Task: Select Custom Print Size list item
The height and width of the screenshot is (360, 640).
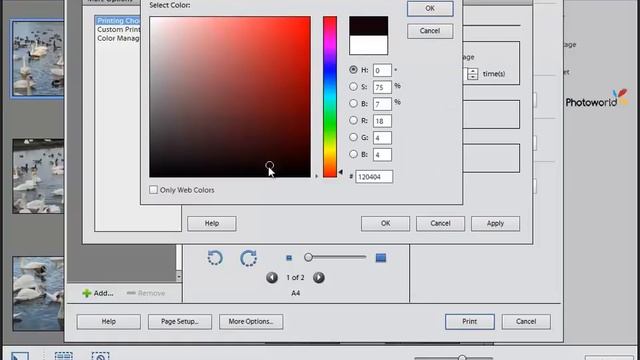Action: tap(119, 29)
